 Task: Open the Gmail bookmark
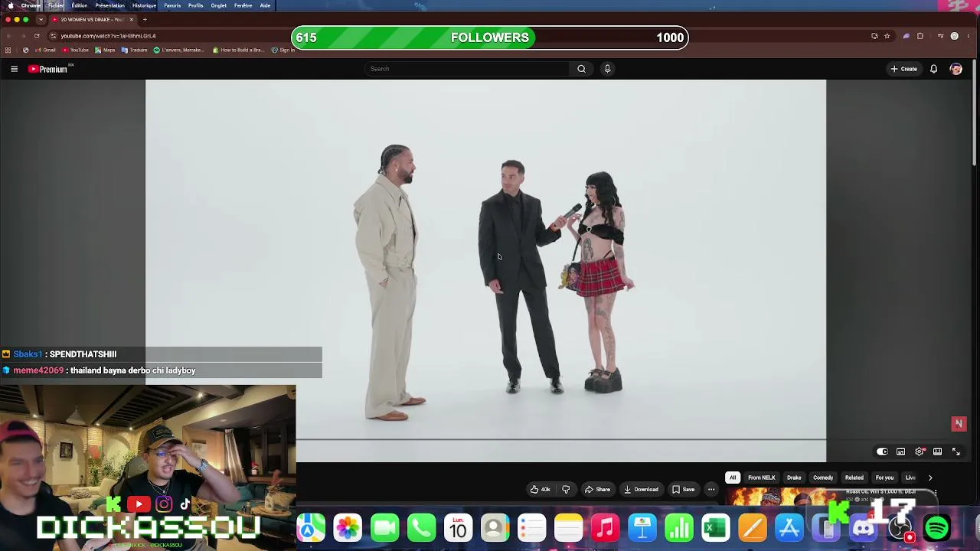click(45, 51)
